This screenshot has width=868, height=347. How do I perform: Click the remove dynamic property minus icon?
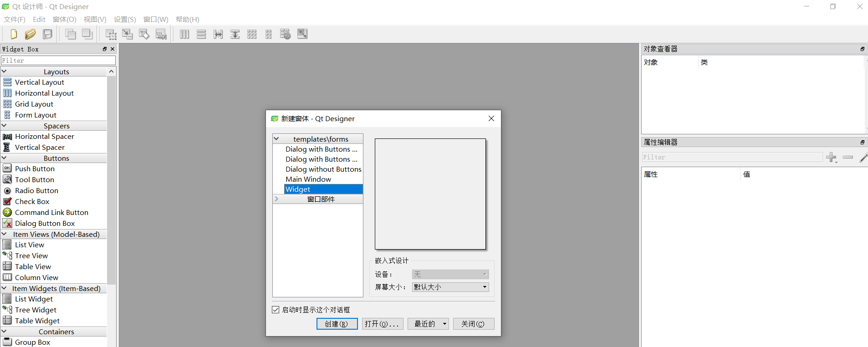848,157
